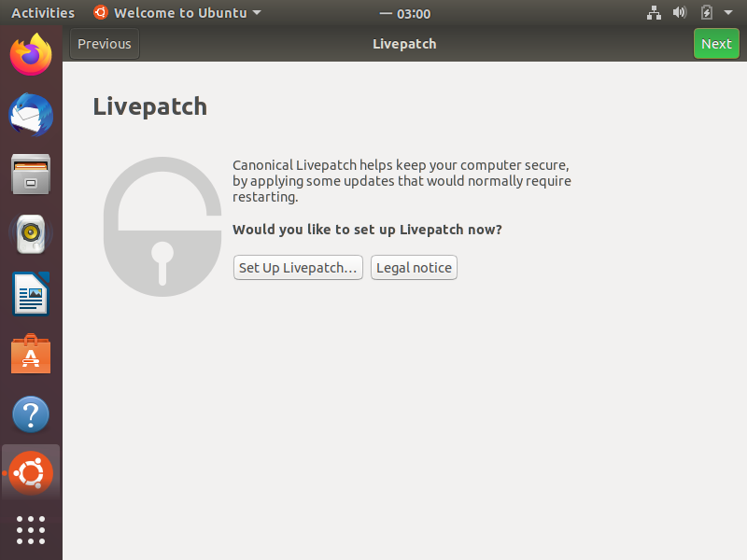Click Set Up Livepatch… button
747x560 pixels.
coord(298,268)
